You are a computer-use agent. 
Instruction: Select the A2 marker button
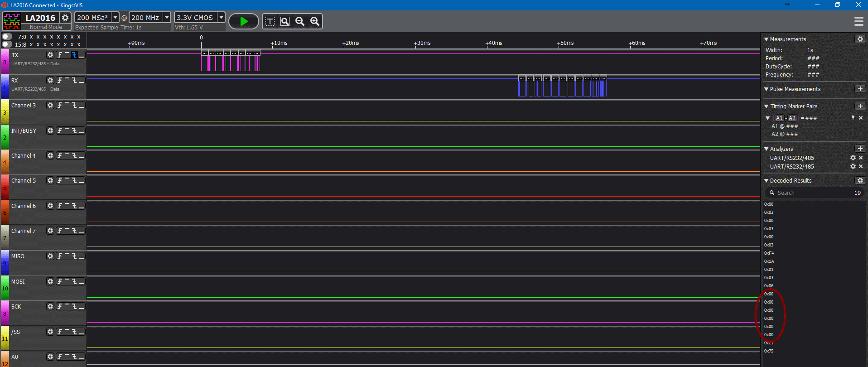pyautogui.click(x=792, y=118)
